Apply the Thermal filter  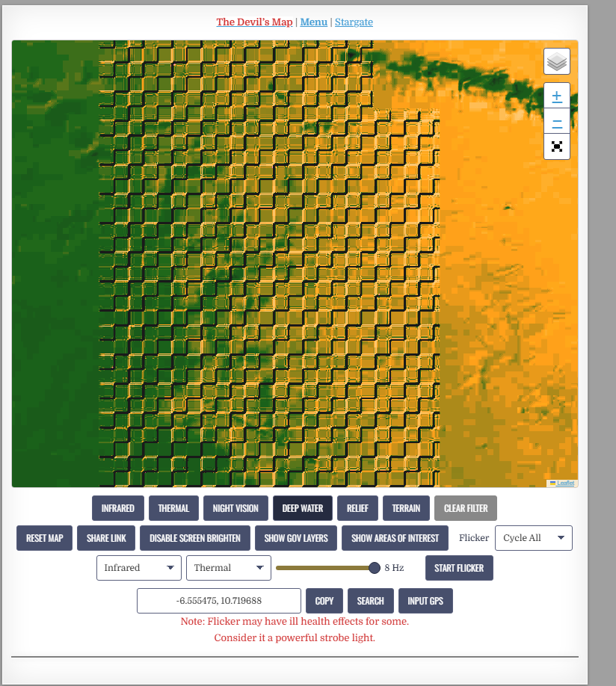(173, 508)
